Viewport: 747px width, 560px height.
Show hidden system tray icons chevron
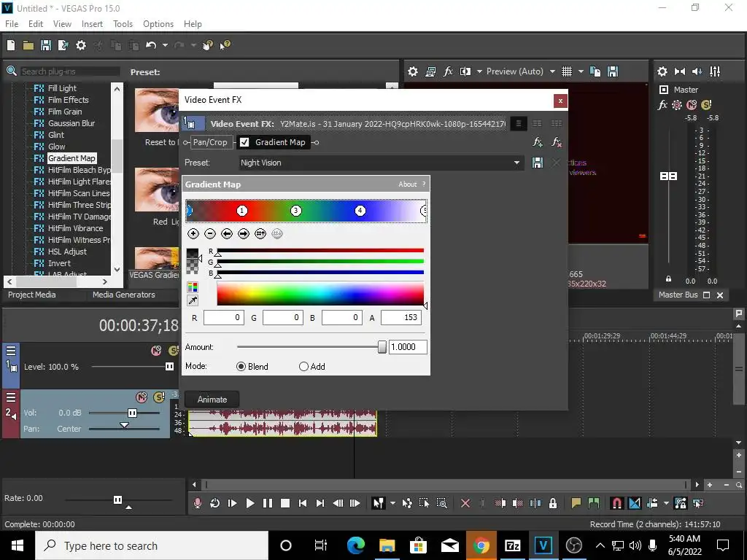600,545
